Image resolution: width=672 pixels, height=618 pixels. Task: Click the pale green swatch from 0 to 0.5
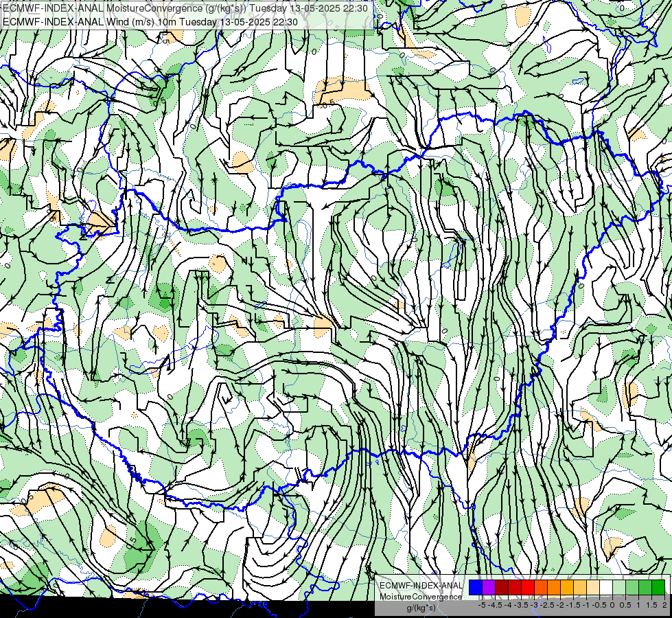(x=619, y=588)
